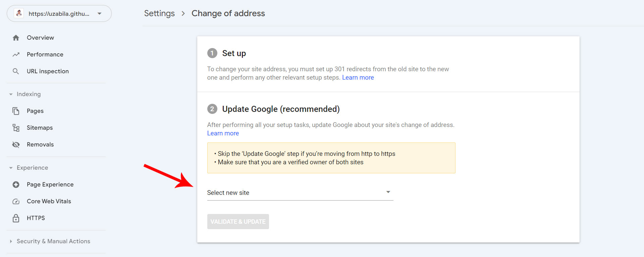
Task: Expand Security & Manual Actions section
Action: [11, 241]
